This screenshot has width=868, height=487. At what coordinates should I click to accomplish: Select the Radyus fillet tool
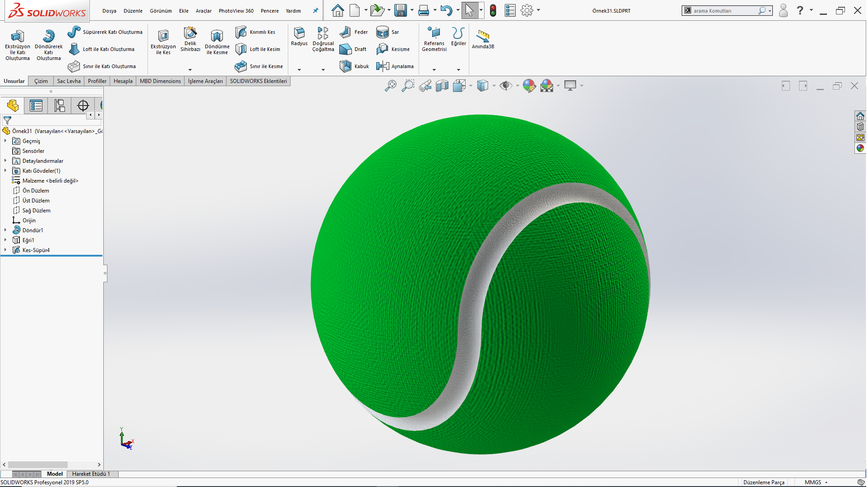(299, 36)
